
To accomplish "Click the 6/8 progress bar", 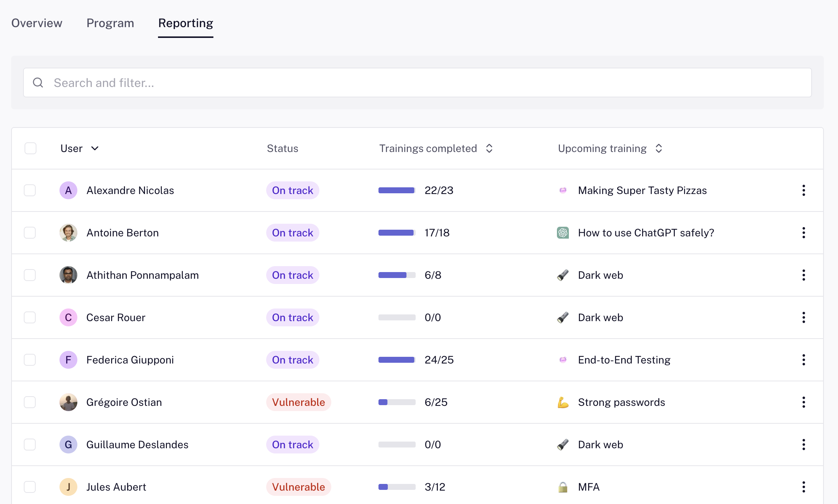I will tap(397, 275).
